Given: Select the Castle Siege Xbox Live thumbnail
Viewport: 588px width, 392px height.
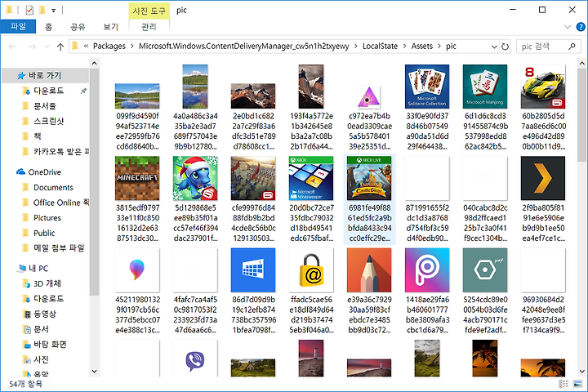Looking at the screenshot, I should [x=369, y=178].
